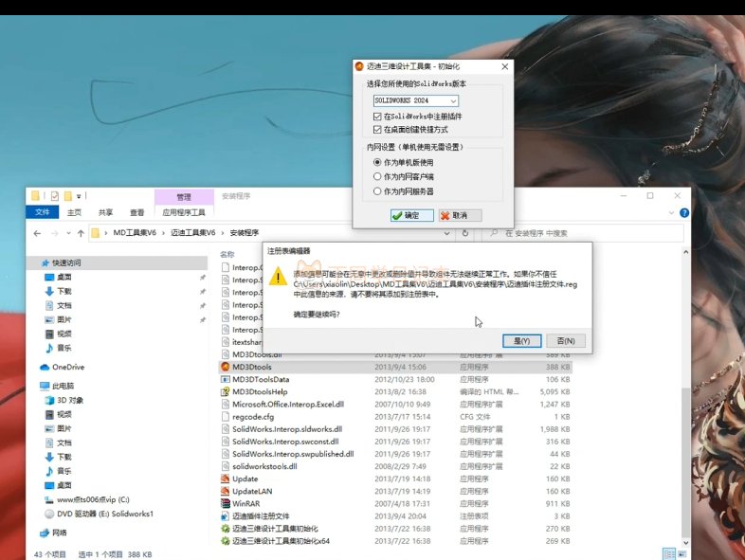The width and height of the screenshot is (745, 560).
Task: Click the 安装程序 search input box
Action: coord(578,232)
